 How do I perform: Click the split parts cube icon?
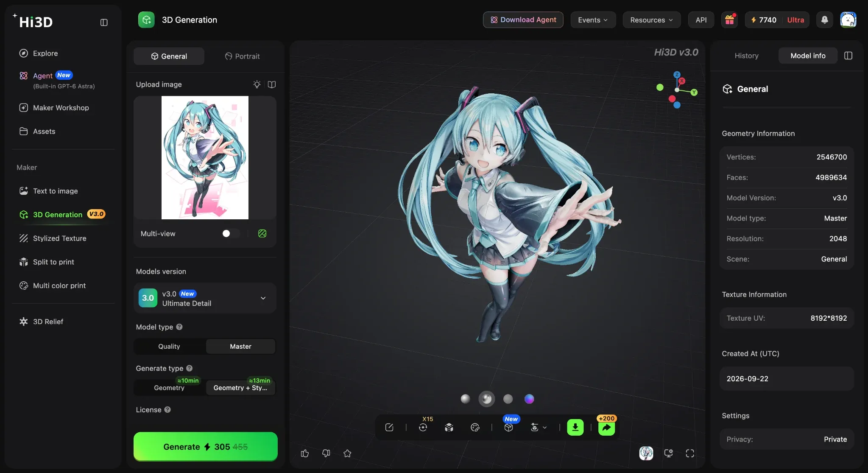coord(449,428)
